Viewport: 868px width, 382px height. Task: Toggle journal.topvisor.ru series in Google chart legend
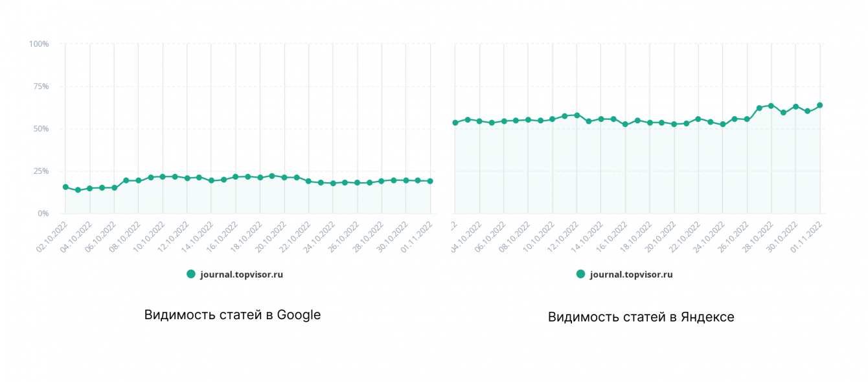[x=242, y=274]
